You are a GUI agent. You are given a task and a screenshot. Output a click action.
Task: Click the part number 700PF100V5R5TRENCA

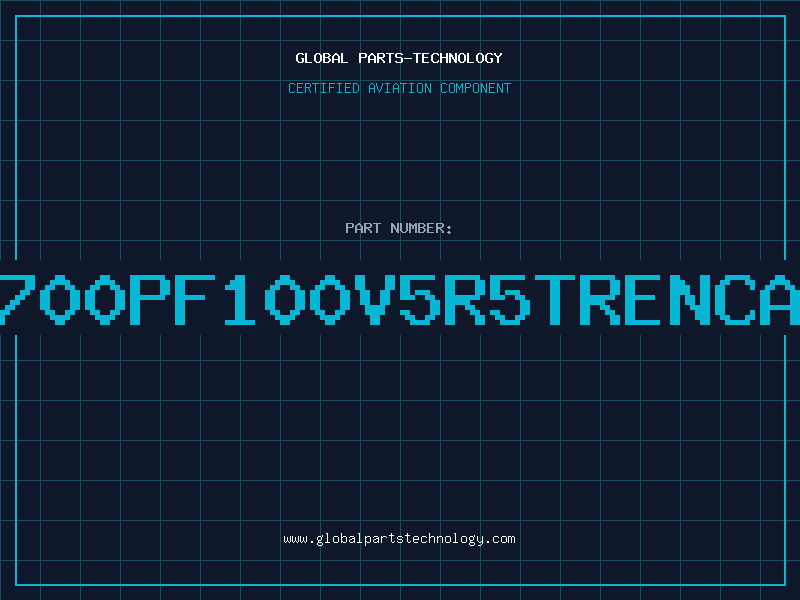[x=400, y=299]
